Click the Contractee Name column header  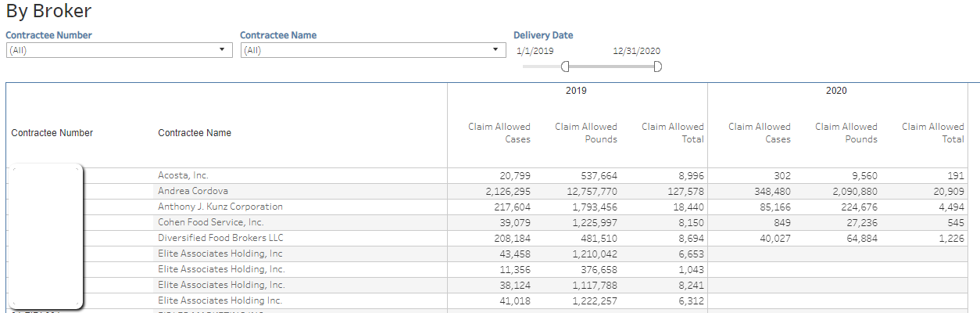click(x=195, y=133)
